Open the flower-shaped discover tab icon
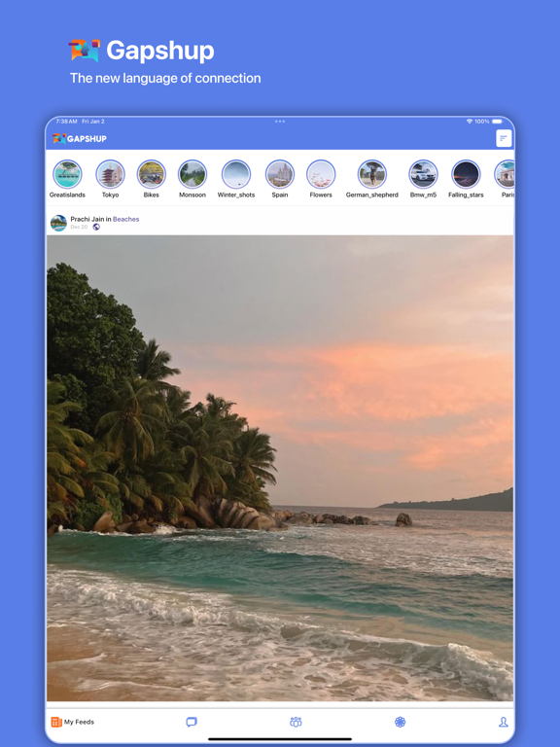Screen dimensions: 560x747 click(x=400, y=722)
